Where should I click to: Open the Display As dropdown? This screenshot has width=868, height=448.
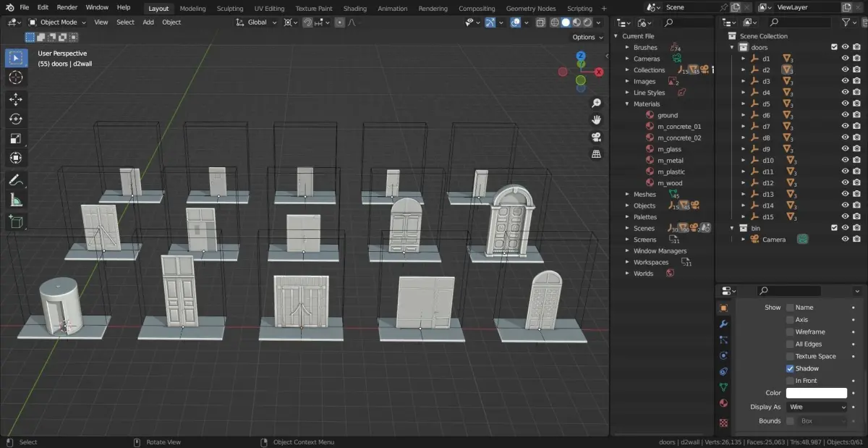point(816,407)
